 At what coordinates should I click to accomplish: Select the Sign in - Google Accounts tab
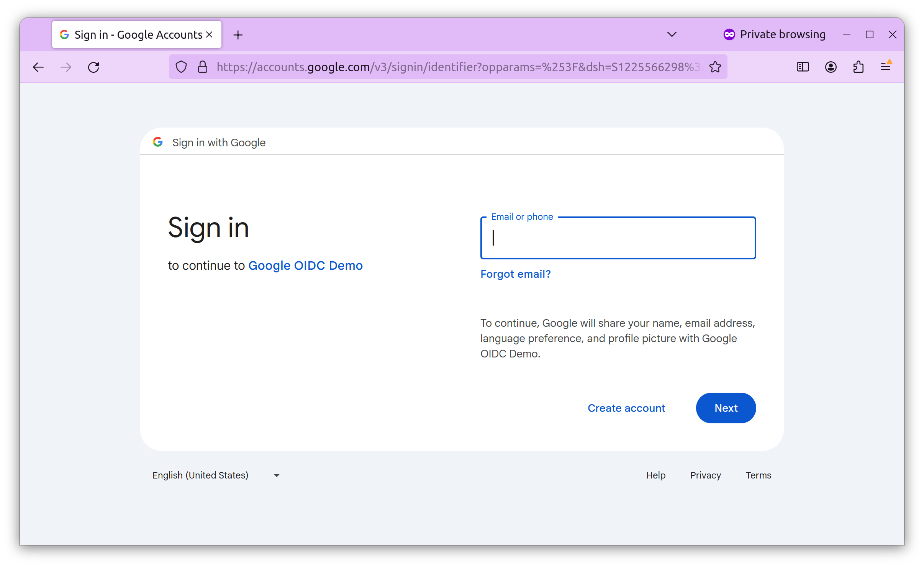tap(137, 34)
